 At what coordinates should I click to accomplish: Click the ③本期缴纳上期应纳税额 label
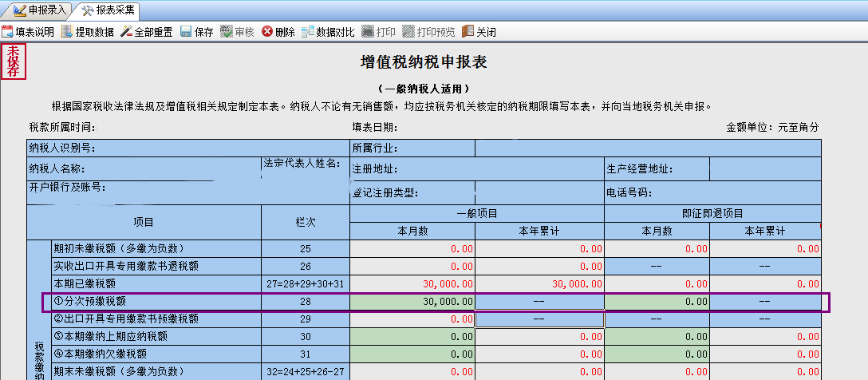click(156, 336)
